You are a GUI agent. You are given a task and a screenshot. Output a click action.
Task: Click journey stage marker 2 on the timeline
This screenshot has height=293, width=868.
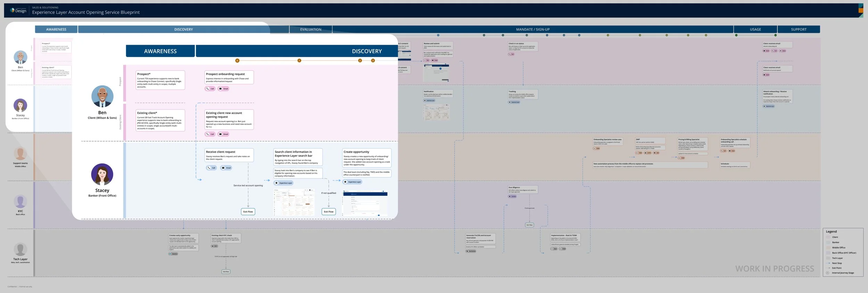(x=360, y=61)
